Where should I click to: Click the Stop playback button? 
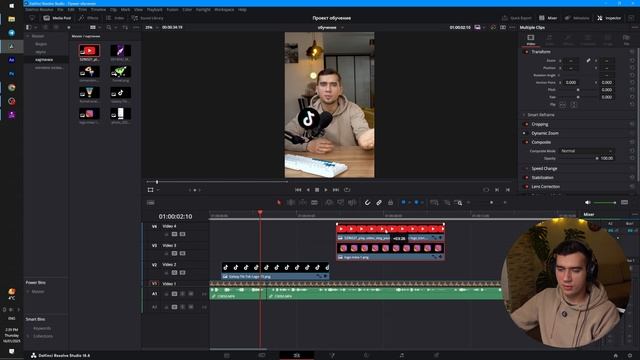317,190
